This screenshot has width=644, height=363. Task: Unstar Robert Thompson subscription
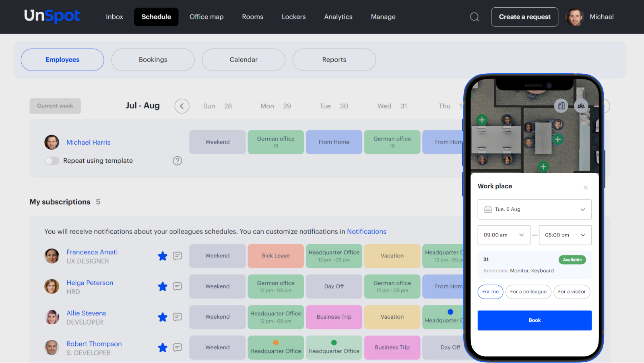[163, 347]
